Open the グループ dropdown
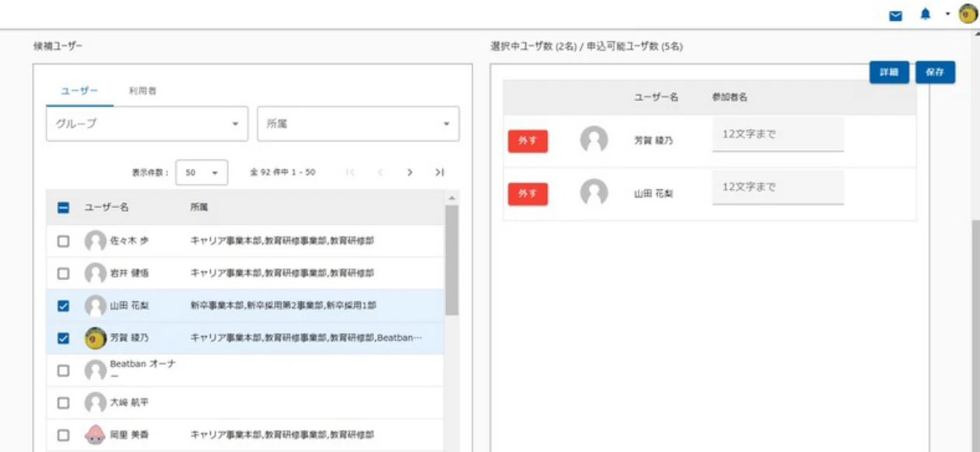 click(x=147, y=124)
